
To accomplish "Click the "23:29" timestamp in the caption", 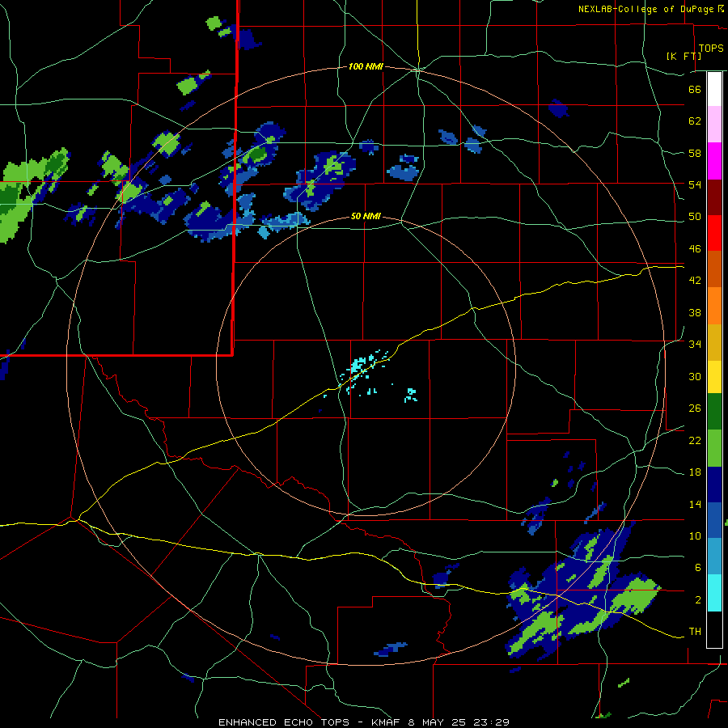I will click(492, 722).
